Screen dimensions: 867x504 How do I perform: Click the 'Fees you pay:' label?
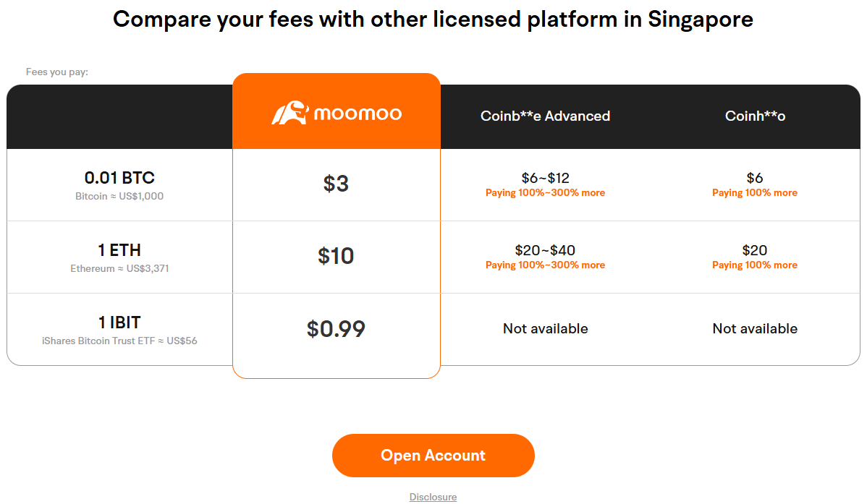click(56, 72)
